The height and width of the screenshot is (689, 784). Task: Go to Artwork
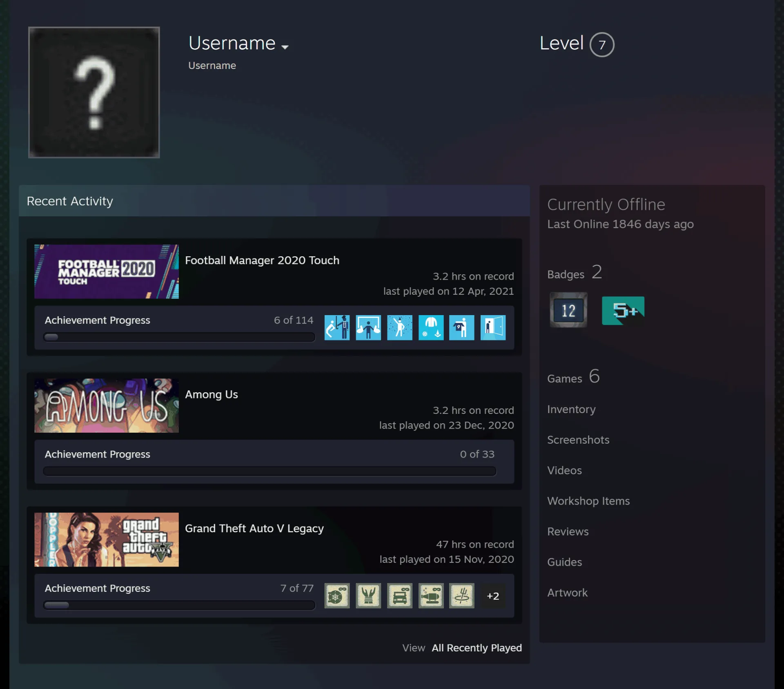[568, 593]
